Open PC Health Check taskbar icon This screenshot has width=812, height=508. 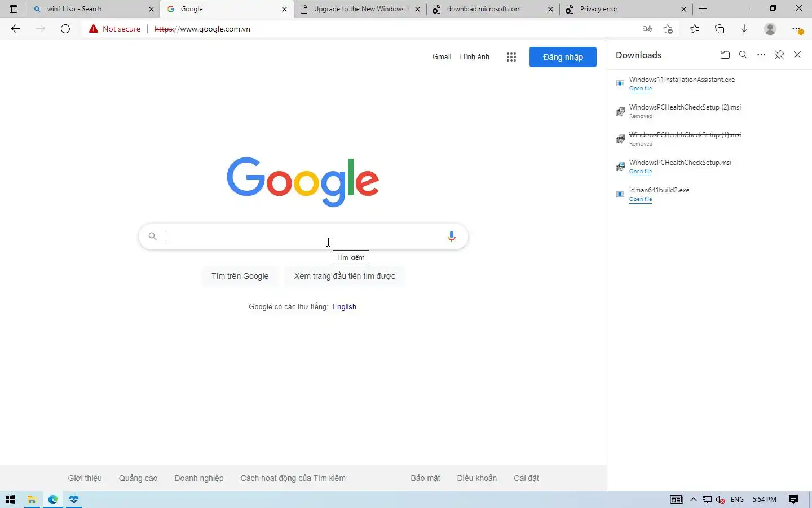point(74,500)
